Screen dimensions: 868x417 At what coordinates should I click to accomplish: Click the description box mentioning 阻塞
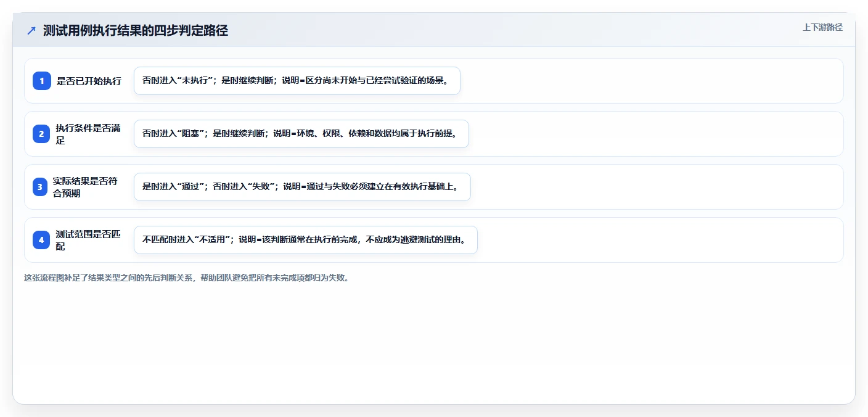point(301,134)
